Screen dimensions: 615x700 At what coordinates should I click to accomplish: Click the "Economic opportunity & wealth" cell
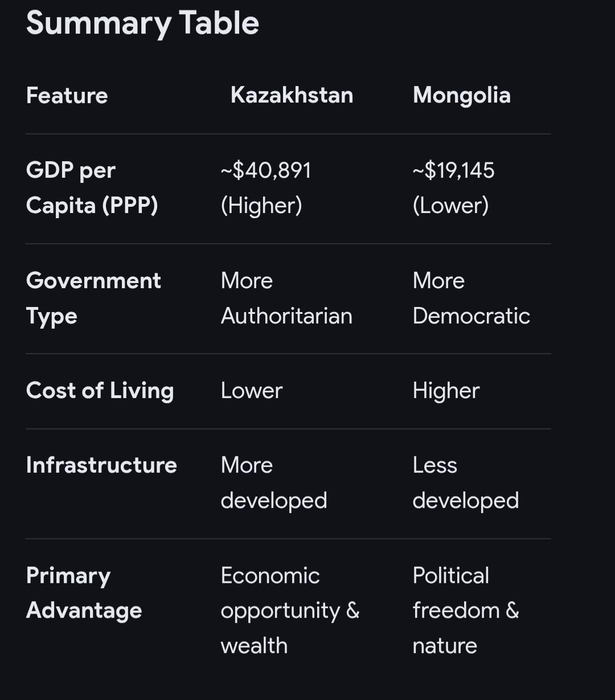(x=289, y=611)
